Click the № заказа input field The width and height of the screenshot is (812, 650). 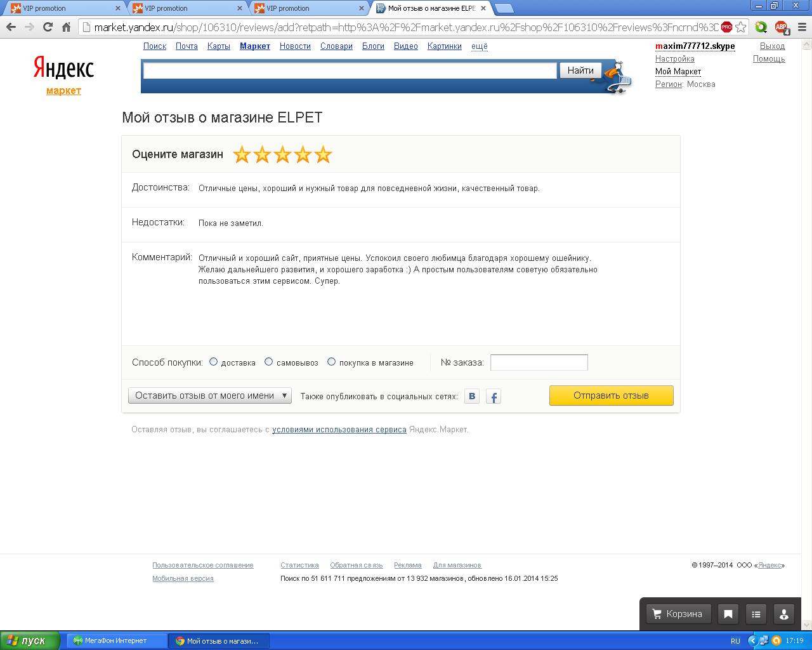click(539, 362)
